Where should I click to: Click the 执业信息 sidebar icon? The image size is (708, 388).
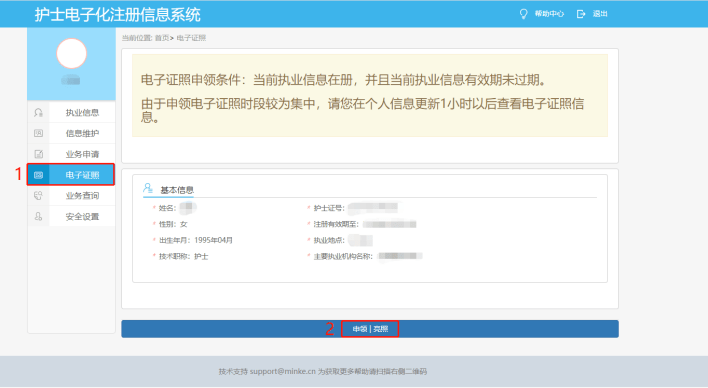[38, 112]
